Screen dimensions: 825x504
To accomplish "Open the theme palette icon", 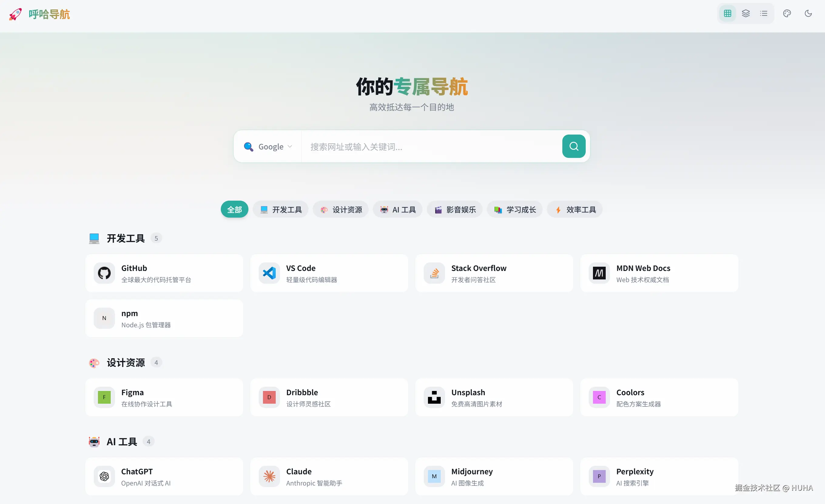I will coord(786,13).
